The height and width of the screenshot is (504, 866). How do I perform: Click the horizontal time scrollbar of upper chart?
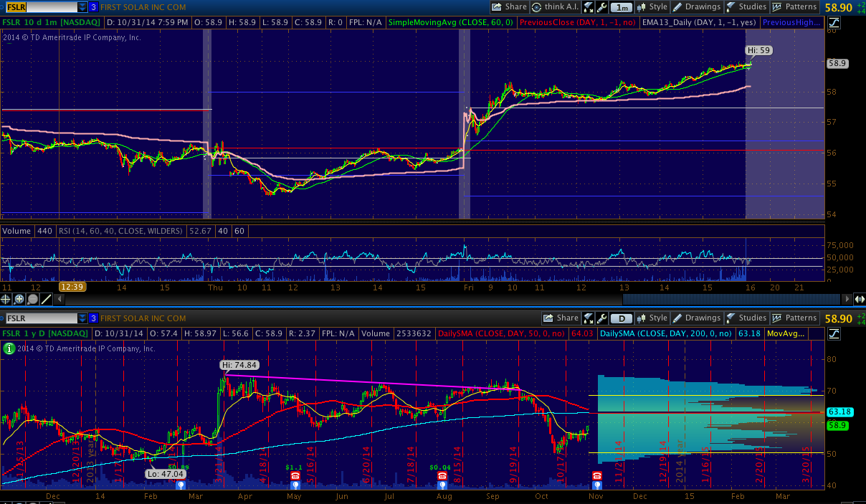click(731, 299)
